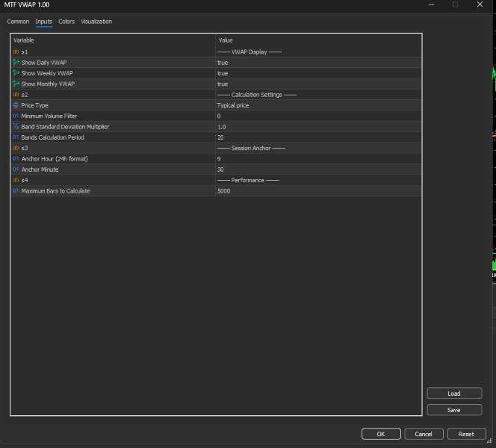Select the Price Type variable name
Viewport: 496px width, 448px height.
point(35,105)
